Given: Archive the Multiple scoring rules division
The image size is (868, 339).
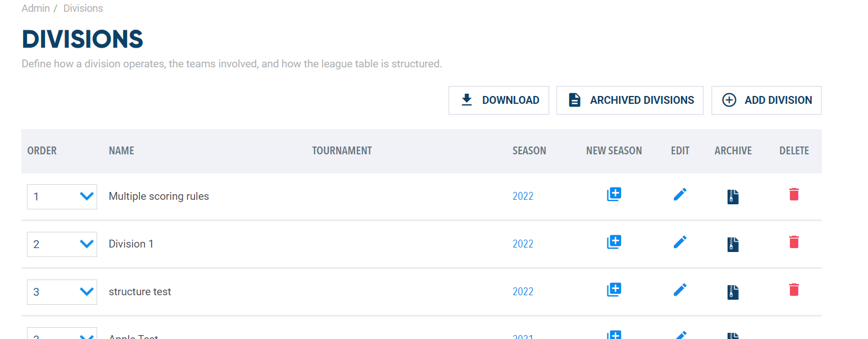Looking at the screenshot, I should click(733, 196).
